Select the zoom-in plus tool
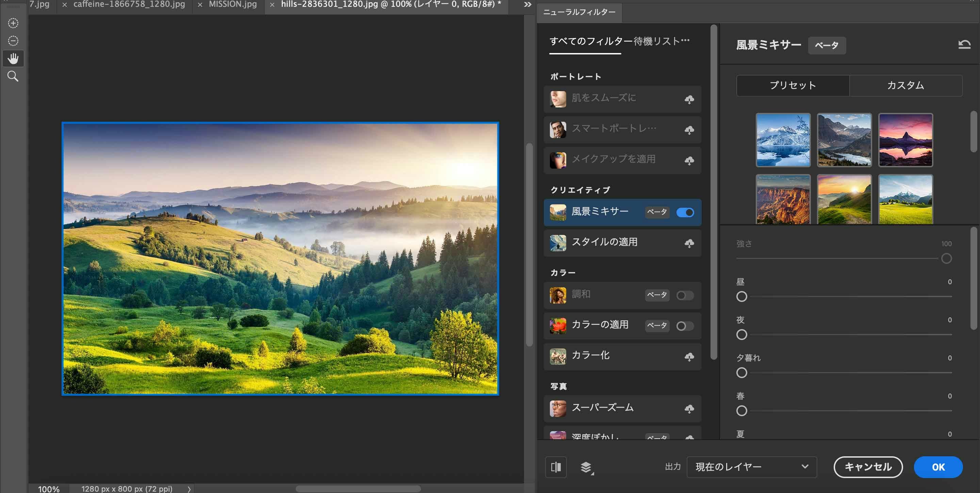This screenshot has width=980, height=493. [13, 23]
